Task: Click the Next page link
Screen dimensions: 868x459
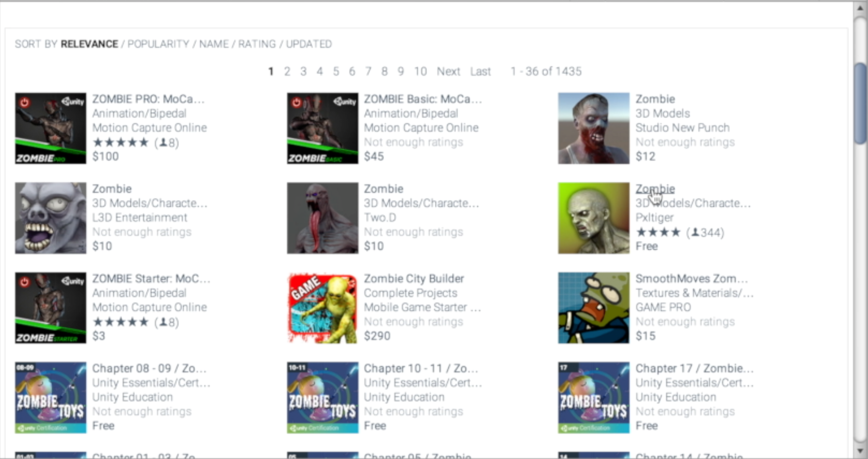Action: pos(448,71)
